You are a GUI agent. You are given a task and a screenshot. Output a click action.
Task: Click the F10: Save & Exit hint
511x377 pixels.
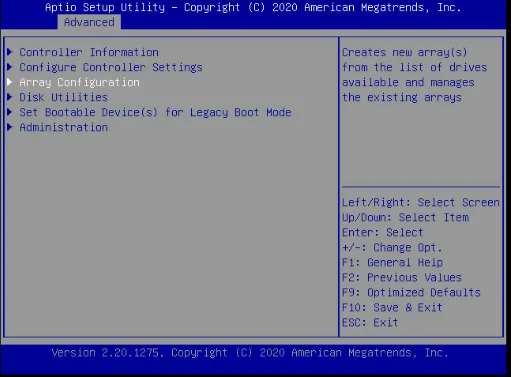click(x=392, y=308)
